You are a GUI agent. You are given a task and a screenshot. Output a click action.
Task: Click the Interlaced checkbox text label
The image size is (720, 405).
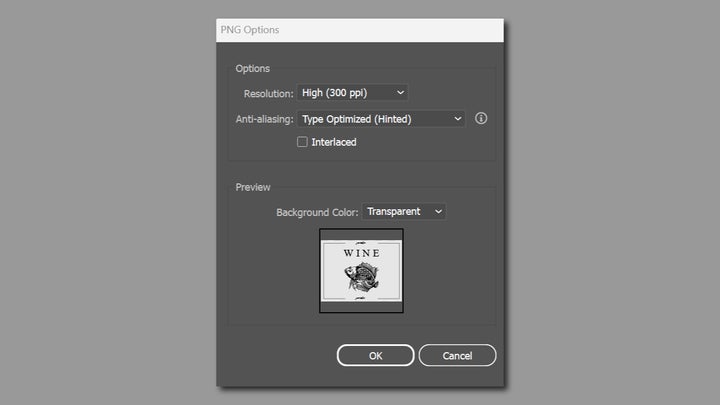[333, 142]
